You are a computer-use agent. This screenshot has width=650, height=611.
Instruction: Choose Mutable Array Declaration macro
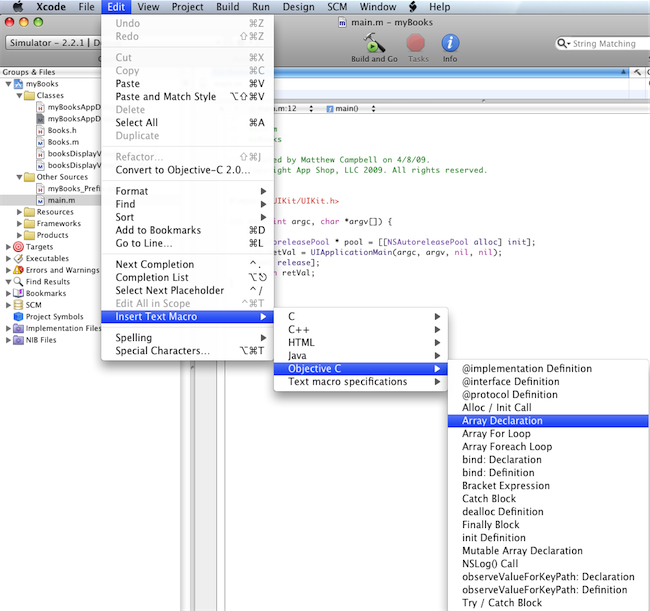coord(548,551)
